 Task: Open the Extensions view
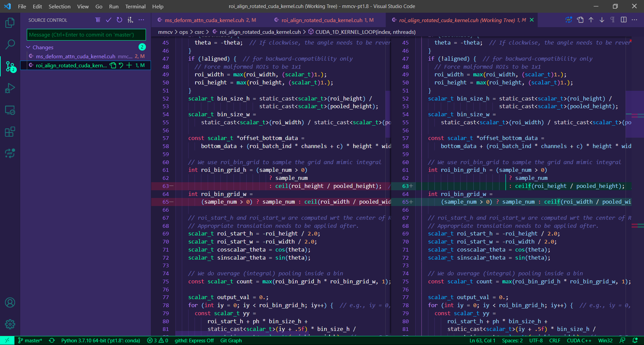coord(10,132)
